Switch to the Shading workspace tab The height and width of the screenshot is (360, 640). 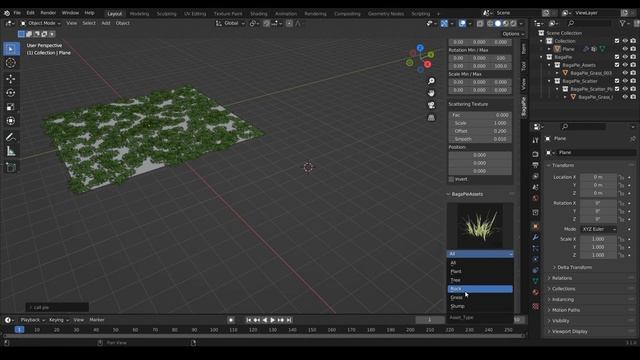pyautogui.click(x=258, y=13)
